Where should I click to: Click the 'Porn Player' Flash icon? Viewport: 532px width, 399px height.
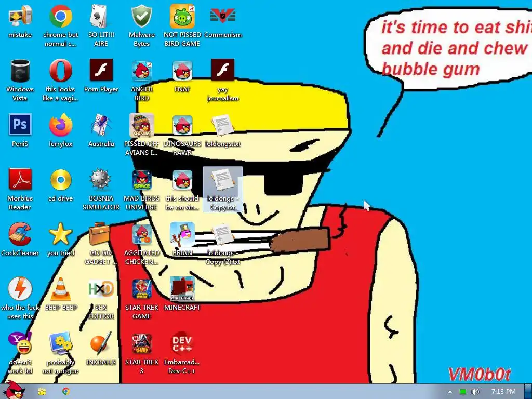101,70
